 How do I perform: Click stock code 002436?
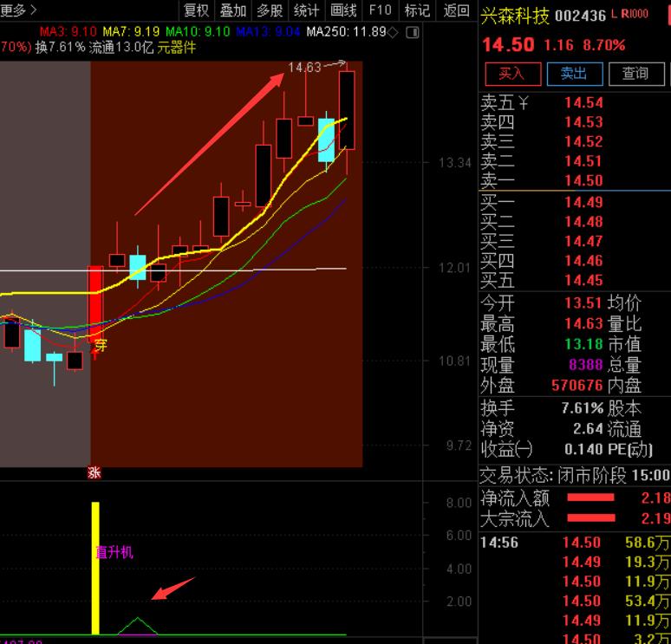coord(580,16)
